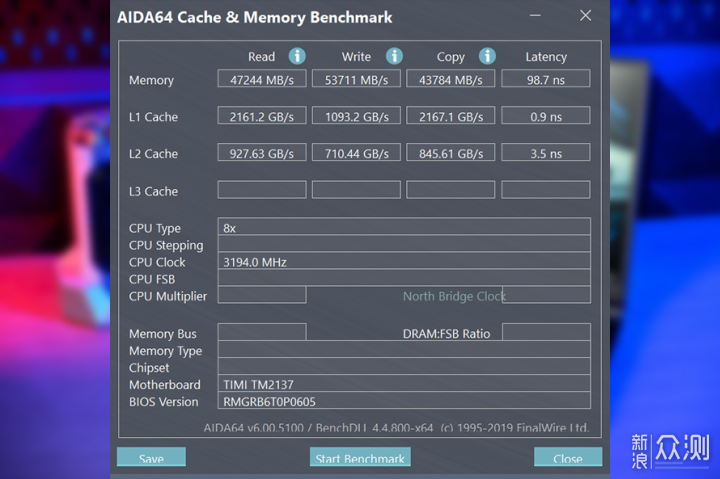
Task: Click the empty CPU Stepping field
Action: click(x=404, y=244)
